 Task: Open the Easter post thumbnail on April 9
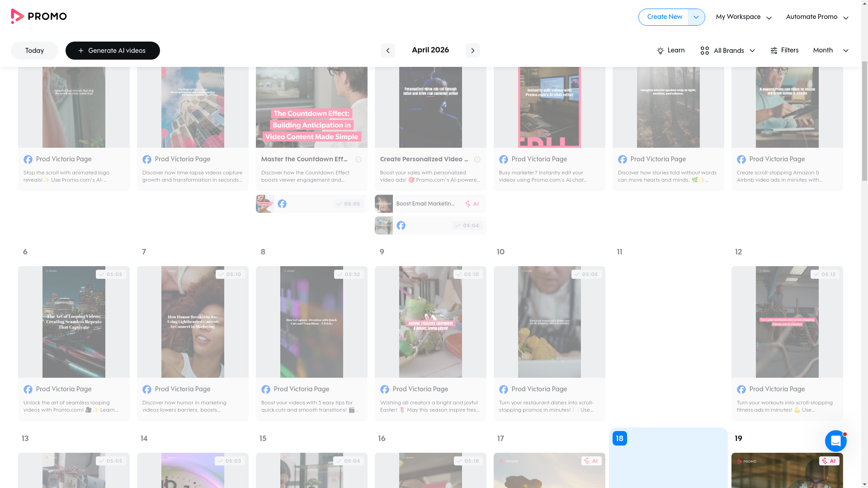[x=430, y=322]
